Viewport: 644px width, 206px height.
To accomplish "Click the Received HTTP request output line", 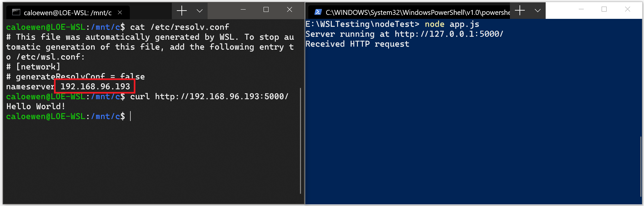I will (x=357, y=44).
